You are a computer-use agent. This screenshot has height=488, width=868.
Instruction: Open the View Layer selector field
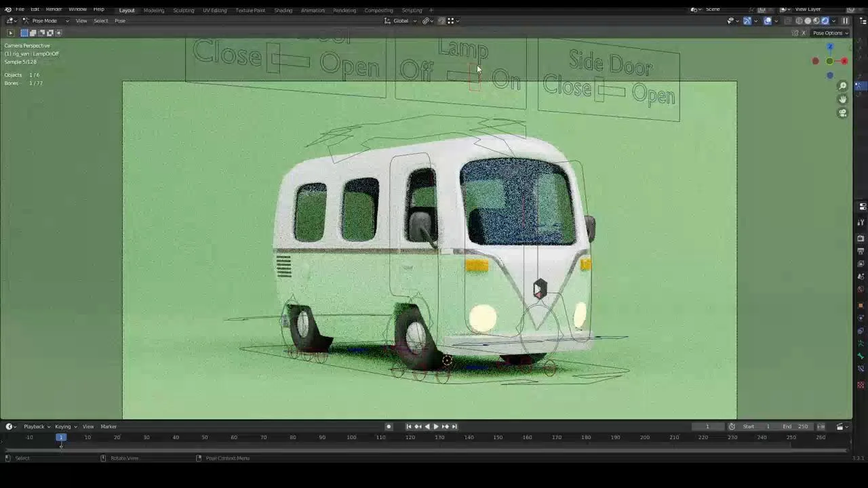point(817,9)
